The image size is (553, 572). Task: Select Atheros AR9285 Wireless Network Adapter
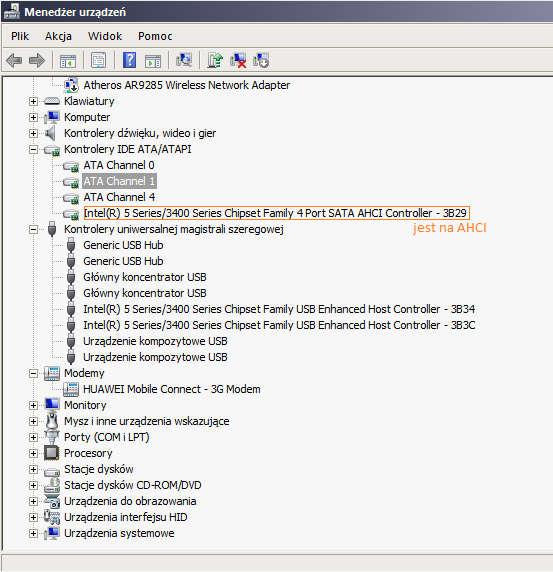pyautogui.click(x=187, y=85)
